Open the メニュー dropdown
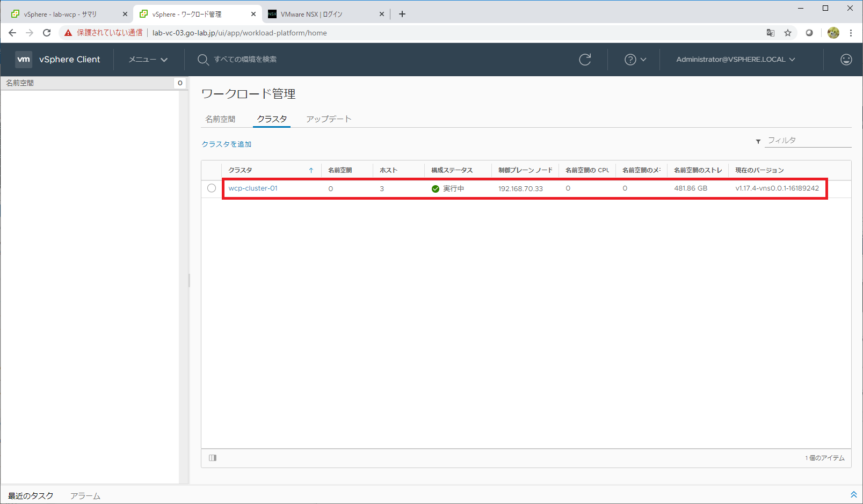The width and height of the screenshot is (863, 504). click(148, 60)
